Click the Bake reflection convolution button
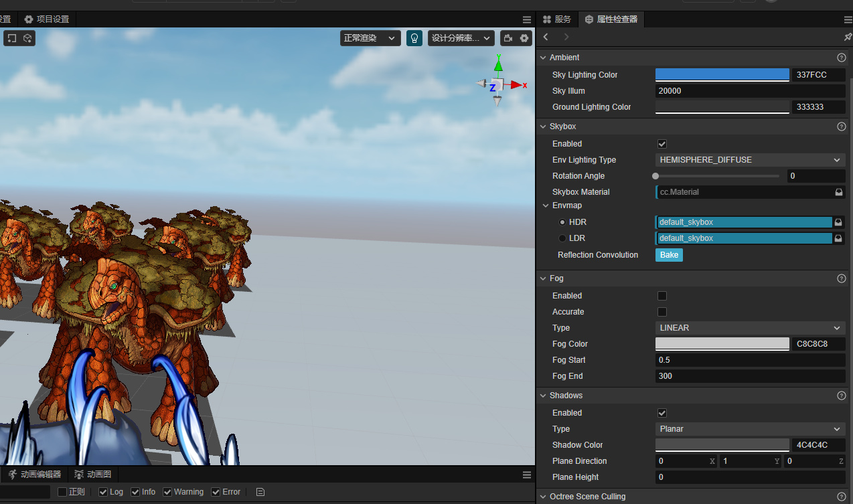 [669, 255]
